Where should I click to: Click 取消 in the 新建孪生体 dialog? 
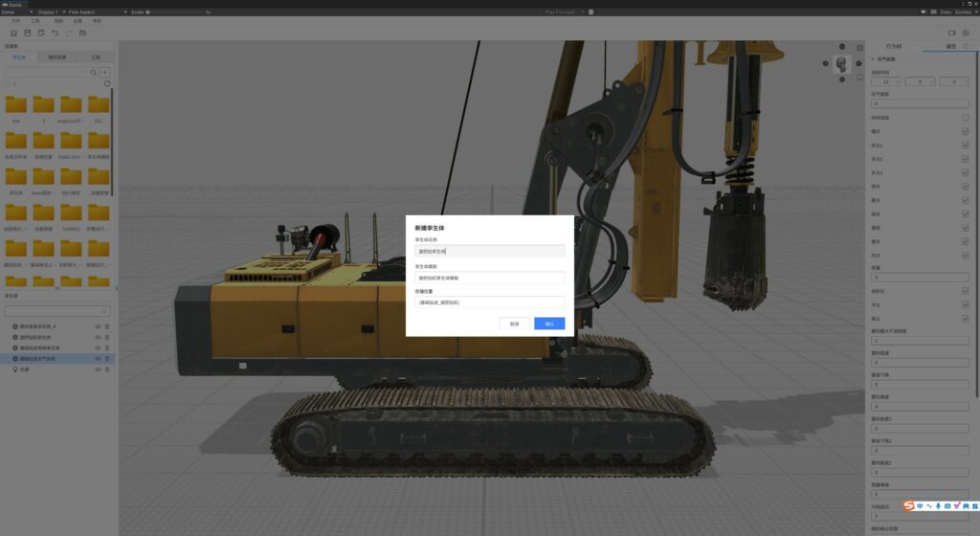click(514, 324)
